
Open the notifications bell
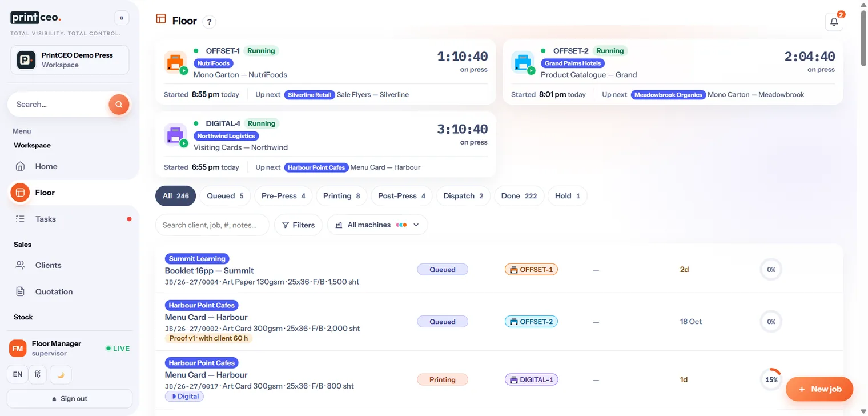pyautogui.click(x=834, y=22)
